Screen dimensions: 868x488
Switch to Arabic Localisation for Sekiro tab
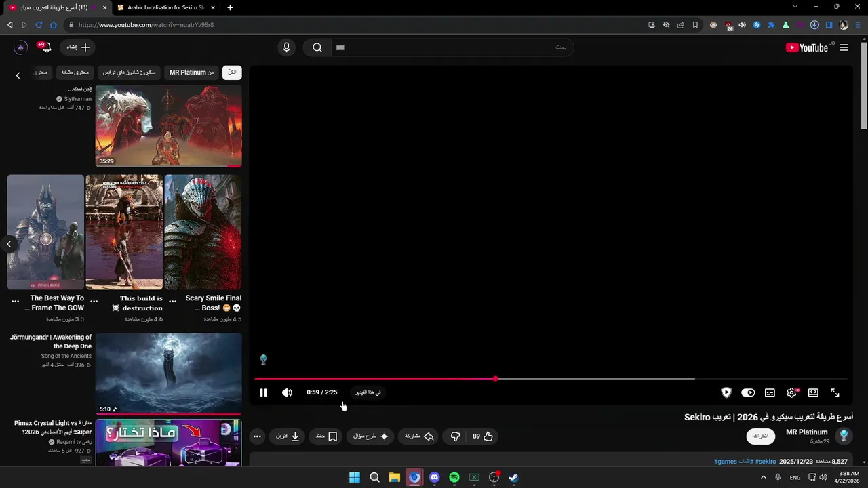click(166, 7)
